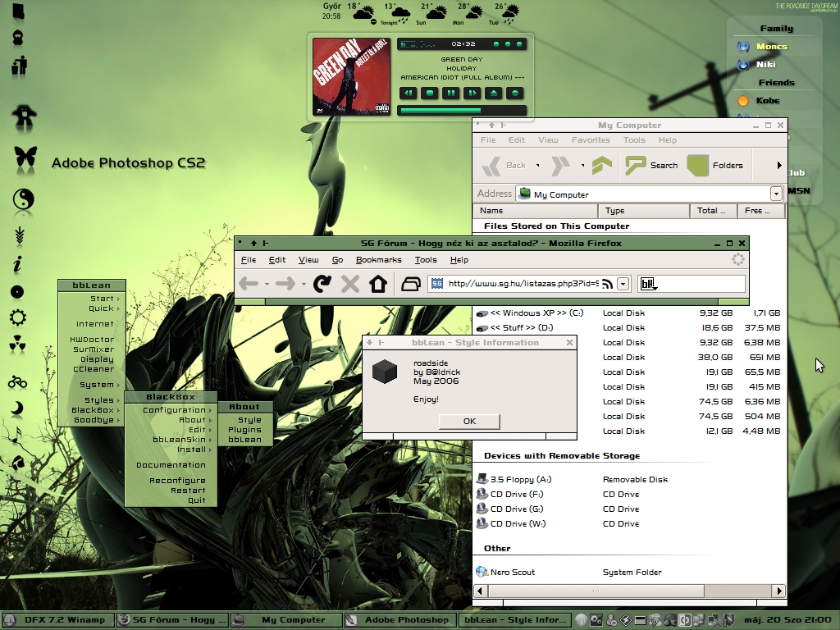
Task: Click the Firefox Stop icon
Action: [x=350, y=283]
